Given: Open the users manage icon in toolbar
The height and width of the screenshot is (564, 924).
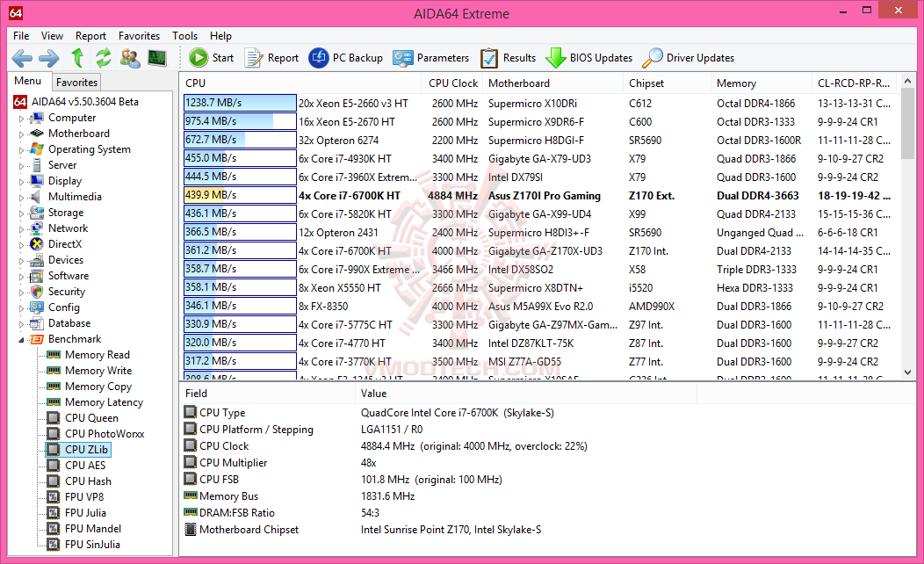Looking at the screenshot, I should click(130, 58).
